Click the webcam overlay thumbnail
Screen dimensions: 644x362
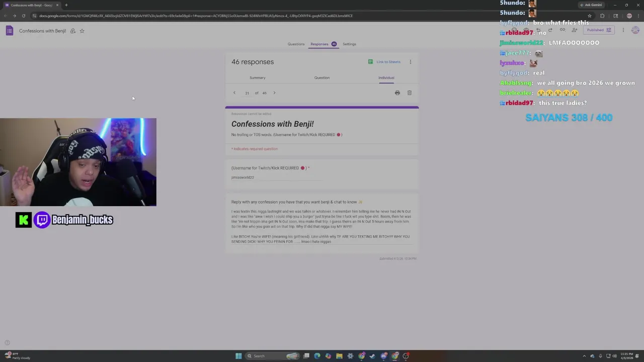pyautogui.click(x=78, y=162)
